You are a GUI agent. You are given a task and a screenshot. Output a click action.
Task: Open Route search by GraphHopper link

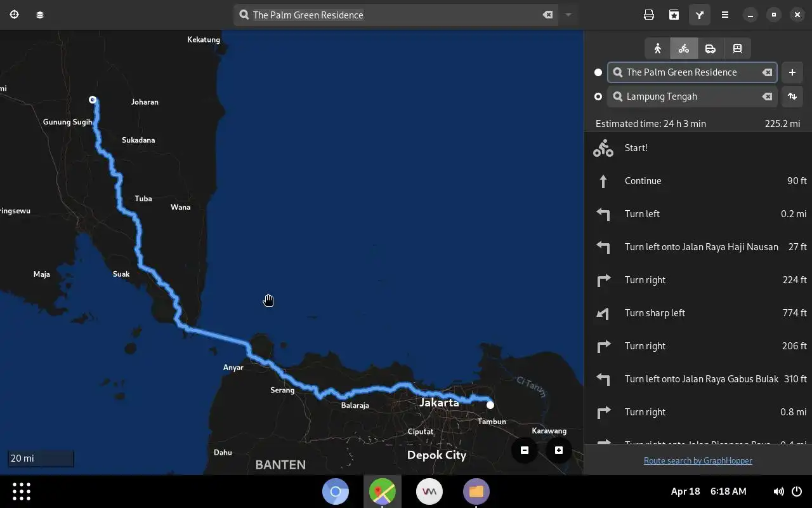[698, 460]
